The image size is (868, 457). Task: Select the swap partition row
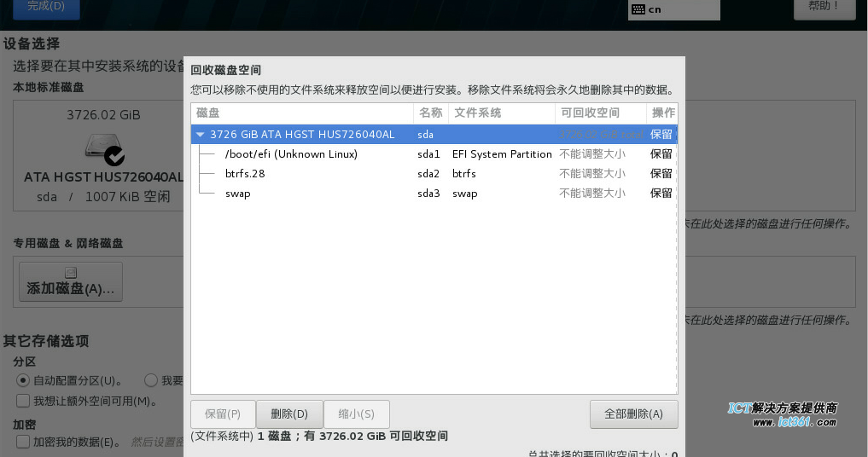(x=434, y=193)
